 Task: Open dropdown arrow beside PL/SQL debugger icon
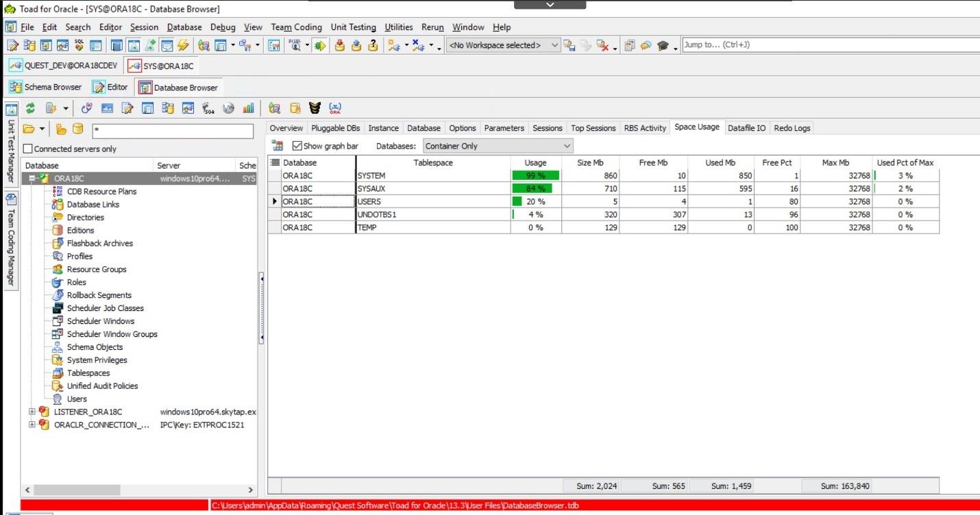tap(307, 46)
